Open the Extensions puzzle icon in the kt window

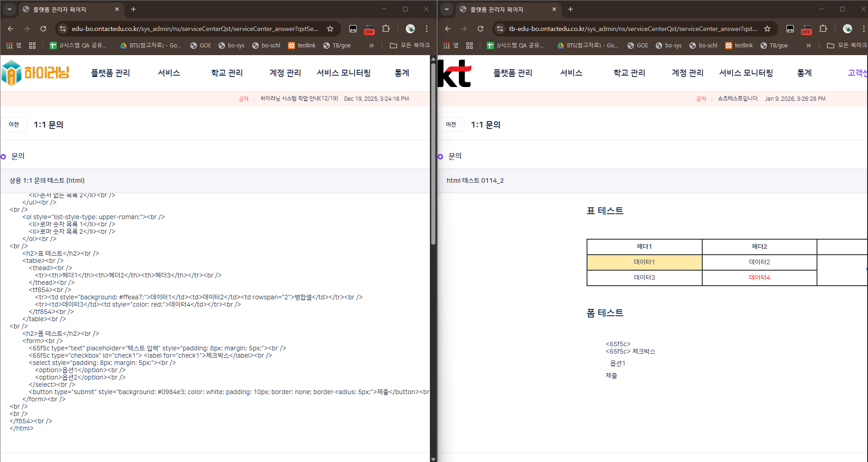[x=823, y=29]
